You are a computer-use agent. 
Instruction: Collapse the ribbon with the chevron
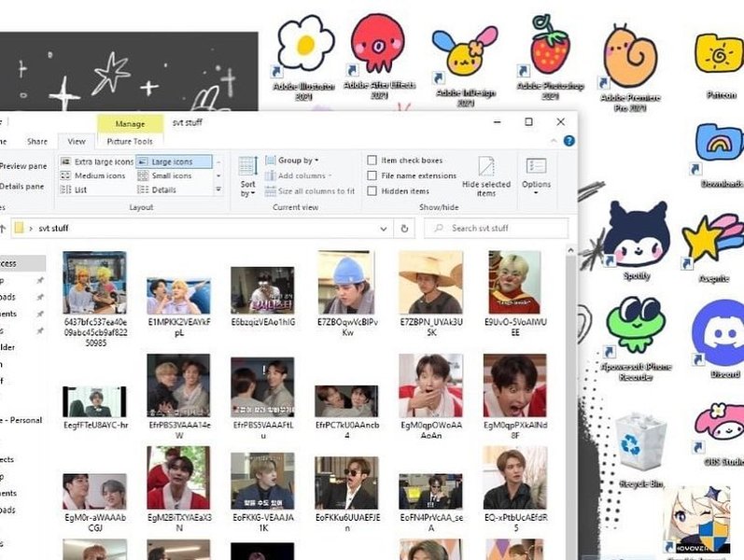(554, 141)
